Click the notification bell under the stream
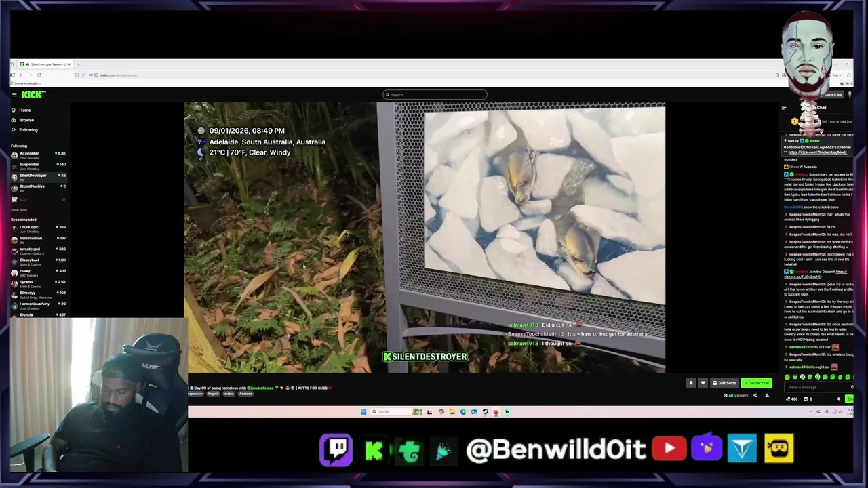Viewport: 868px width, 488px height. point(691,383)
